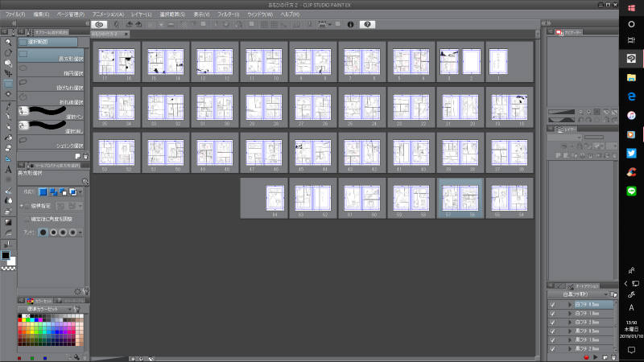The height and width of the screenshot is (362, 644).
Task: Delete sub tool with trash icon
Action: 85,156
